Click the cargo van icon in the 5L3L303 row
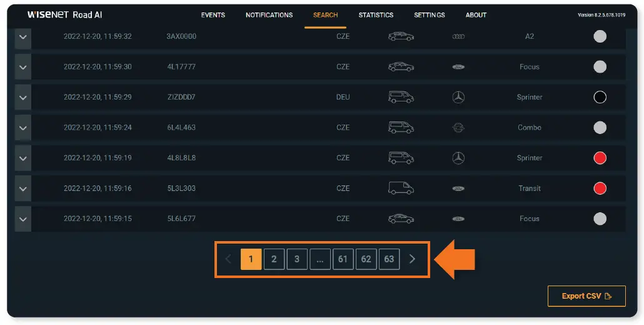This screenshot has width=644, height=325. (401, 188)
